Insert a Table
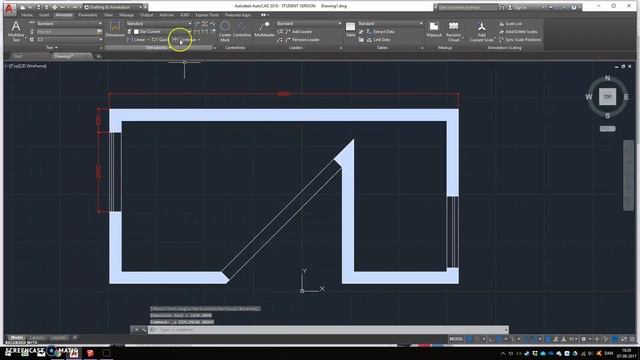This screenshot has height=360, width=640. [350, 29]
